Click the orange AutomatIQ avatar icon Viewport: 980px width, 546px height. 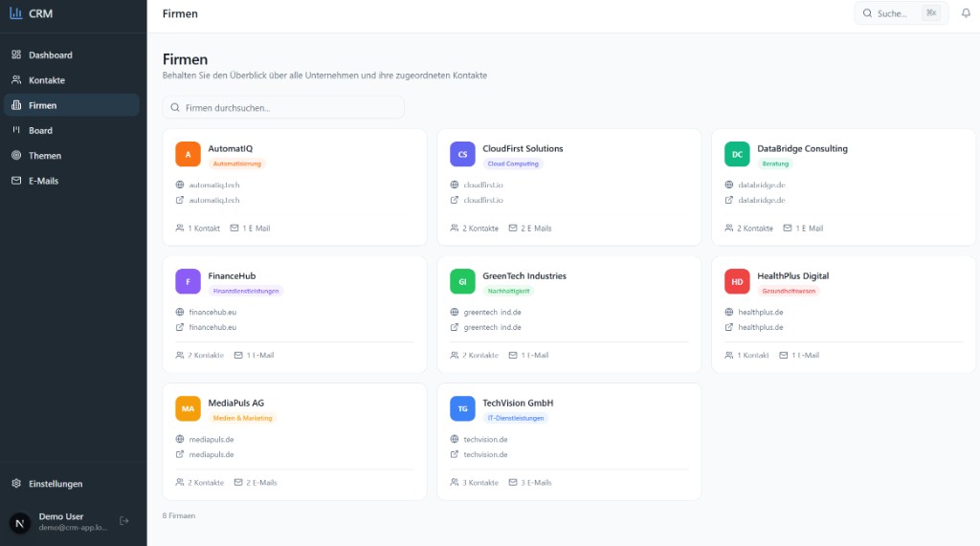point(188,154)
